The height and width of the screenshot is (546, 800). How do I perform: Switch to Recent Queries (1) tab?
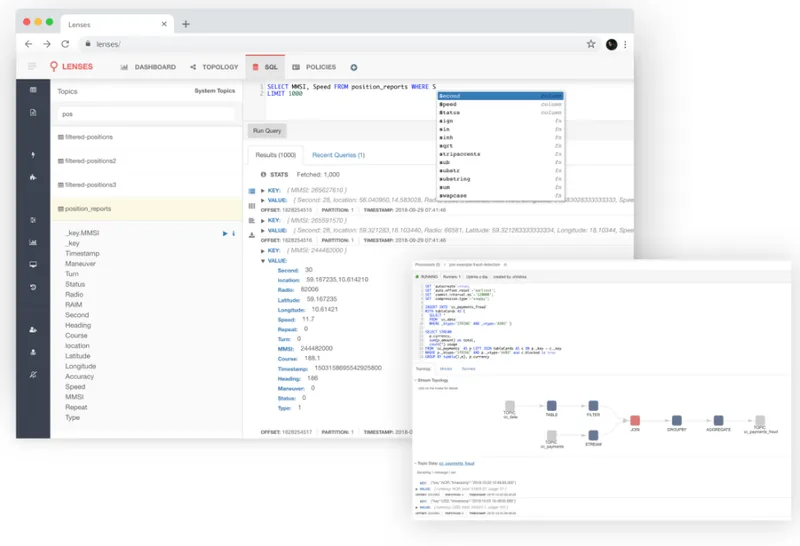pyautogui.click(x=338, y=155)
